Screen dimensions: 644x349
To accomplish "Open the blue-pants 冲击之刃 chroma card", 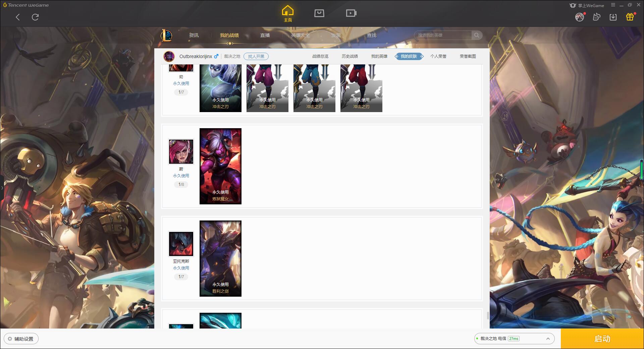I will coord(314,88).
